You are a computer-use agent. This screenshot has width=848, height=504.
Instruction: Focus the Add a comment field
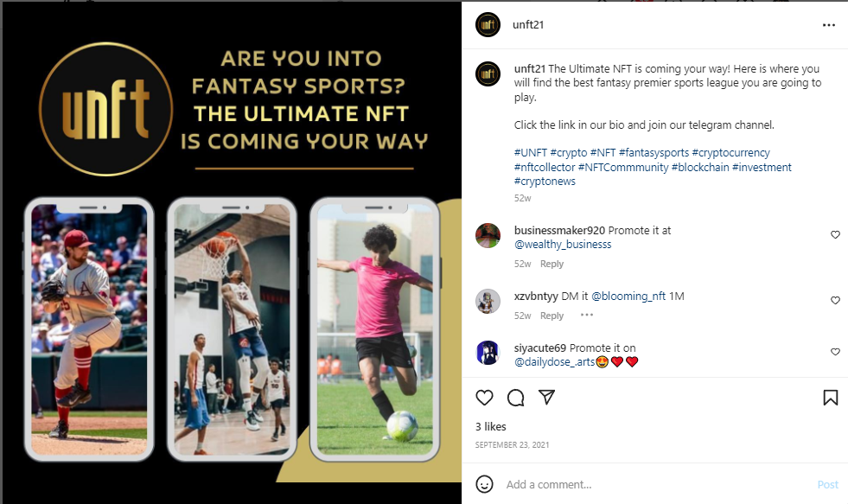point(654,484)
